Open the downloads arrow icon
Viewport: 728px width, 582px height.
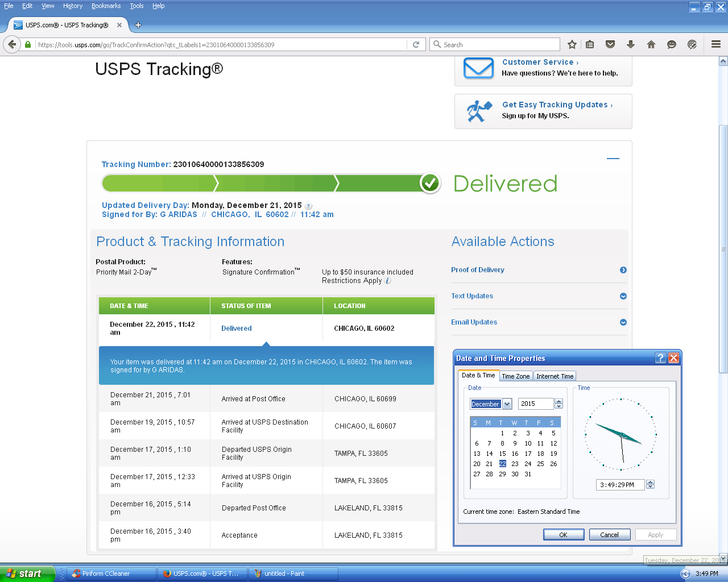tap(631, 44)
